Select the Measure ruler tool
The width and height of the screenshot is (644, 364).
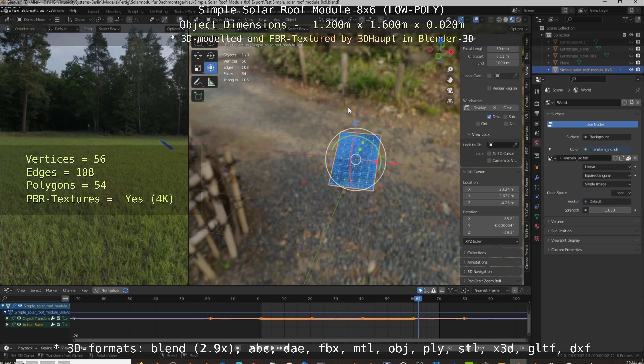(x=211, y=82)
